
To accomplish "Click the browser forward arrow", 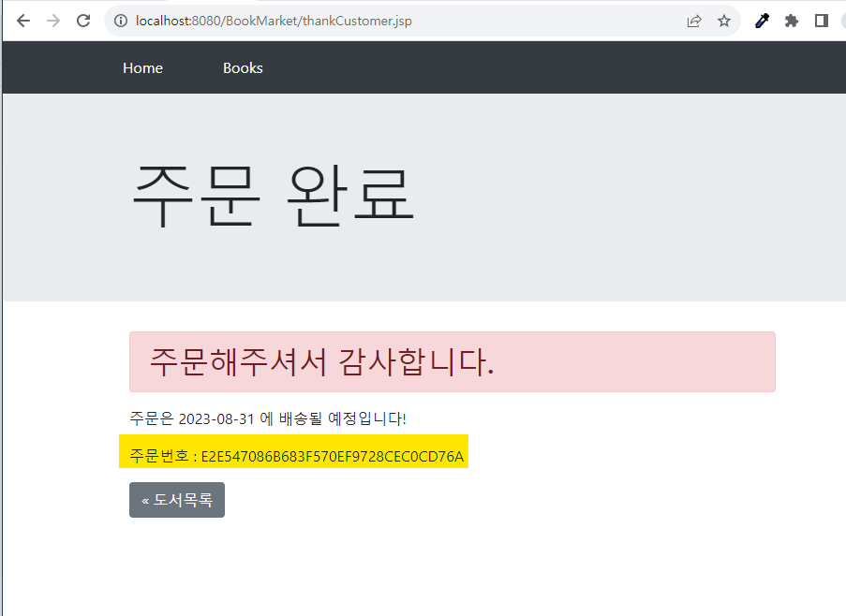I will pos(53,21).
